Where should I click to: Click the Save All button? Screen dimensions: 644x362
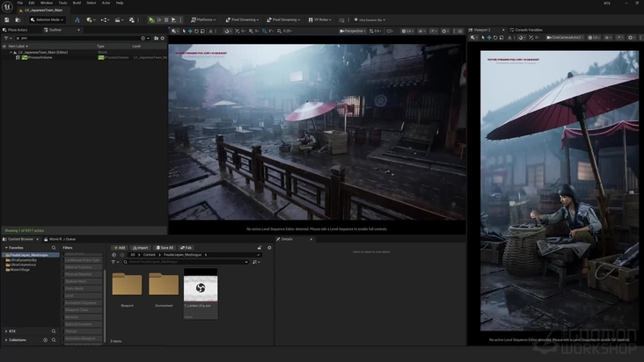[165, 248]
